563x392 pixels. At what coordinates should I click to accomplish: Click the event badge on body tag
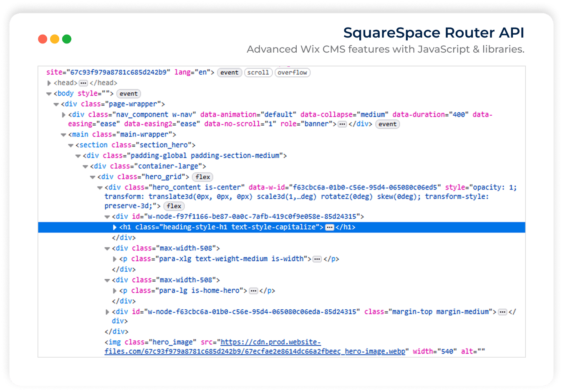click(x=129, y=94)
